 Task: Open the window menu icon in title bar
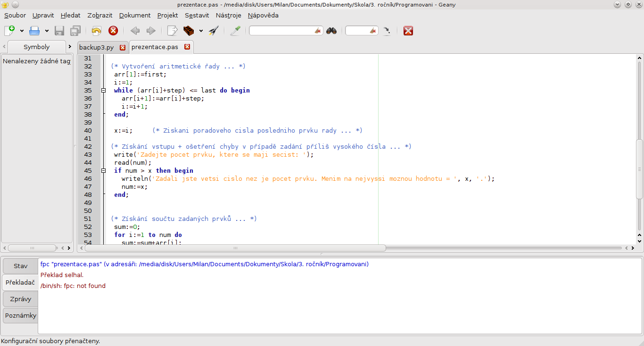tap(5, 4)
